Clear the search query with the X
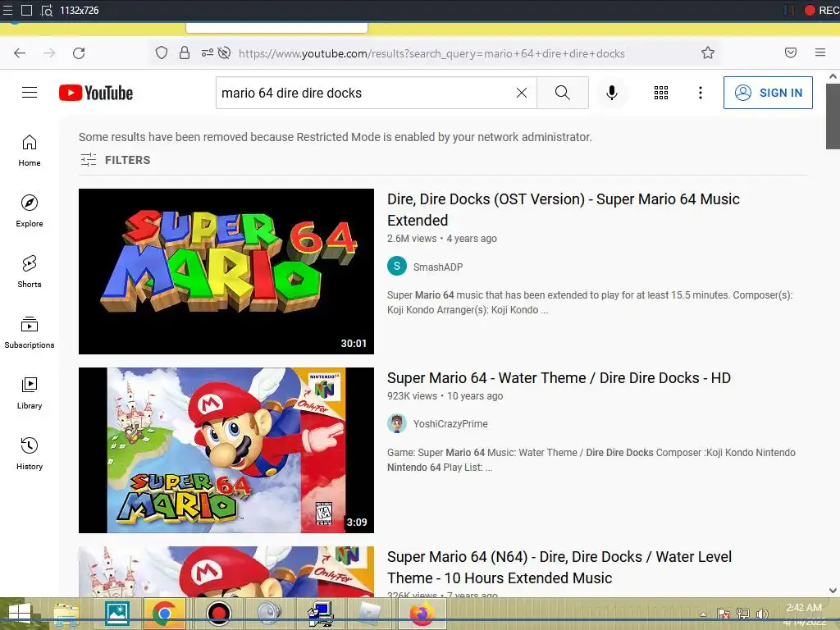840x630 pixels. 521,93
